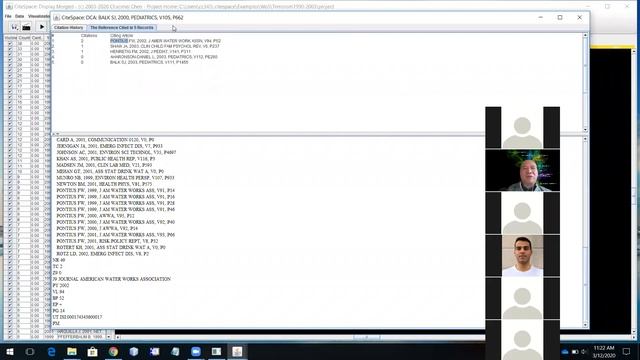Select citing article BALK SJ 2003 row

[149, 62]
